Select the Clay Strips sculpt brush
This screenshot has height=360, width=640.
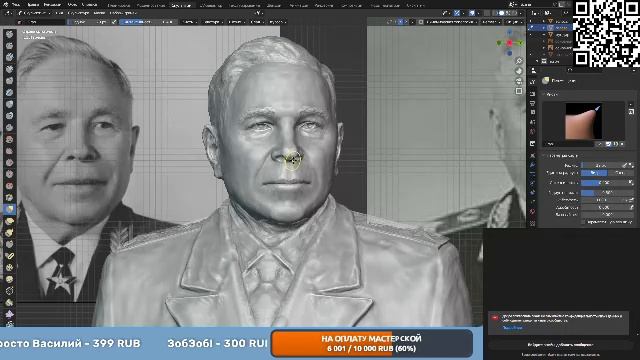(10, 69)
